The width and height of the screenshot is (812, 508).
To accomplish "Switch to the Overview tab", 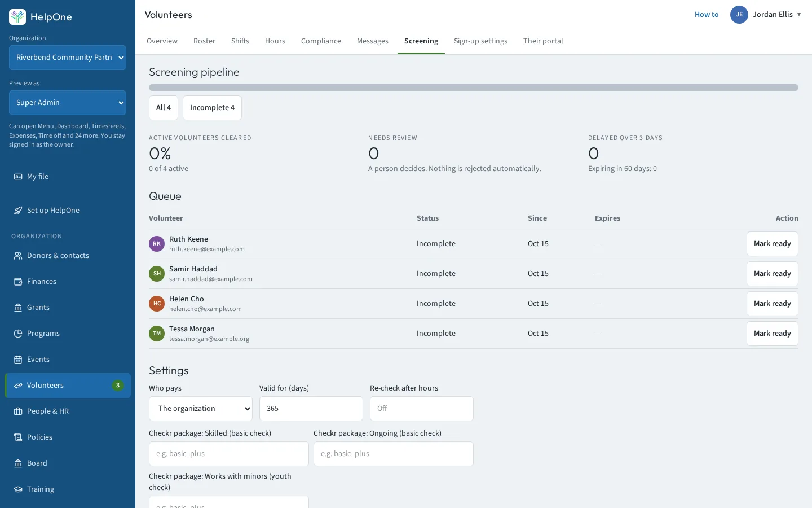I will pos(162,41).
